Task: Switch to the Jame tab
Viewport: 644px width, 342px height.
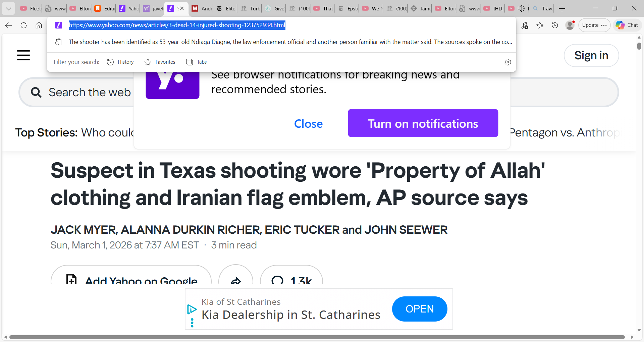Action: click(x=421, y=8)
